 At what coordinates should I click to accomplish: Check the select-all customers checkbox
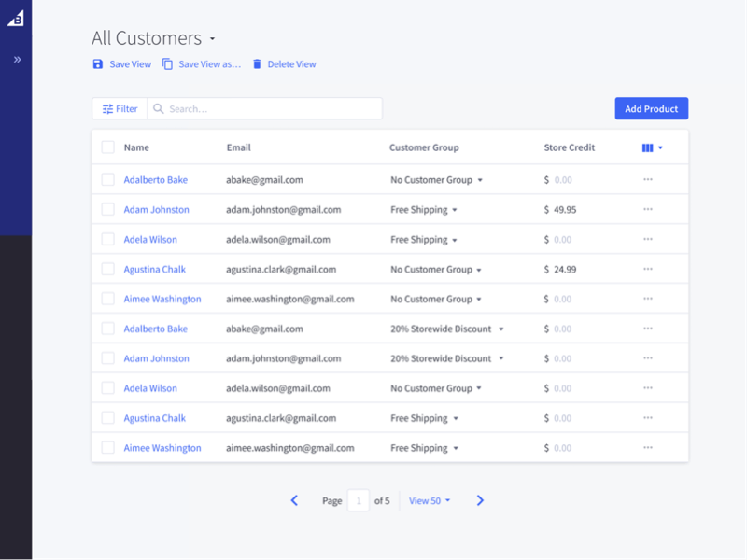coord(108,147)
